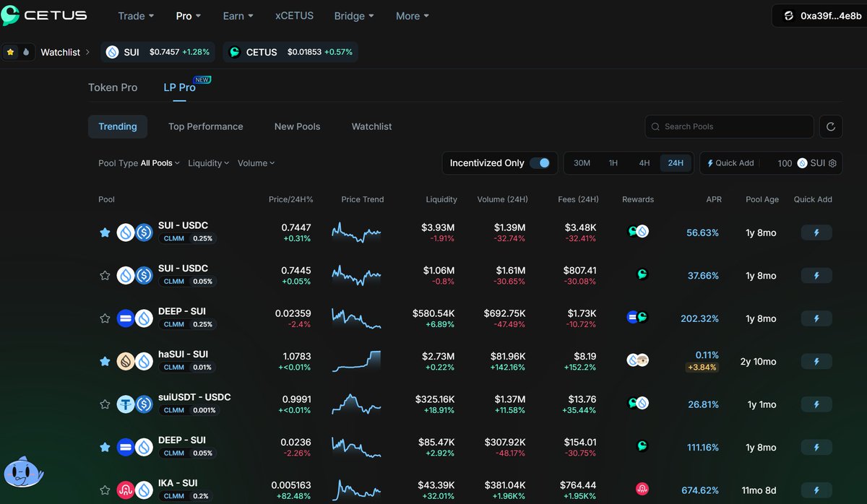The height and width of the screenshot is (504, 867).
Task: Click the wallet address 0xa39f...4e8b button
Action: 819,16
